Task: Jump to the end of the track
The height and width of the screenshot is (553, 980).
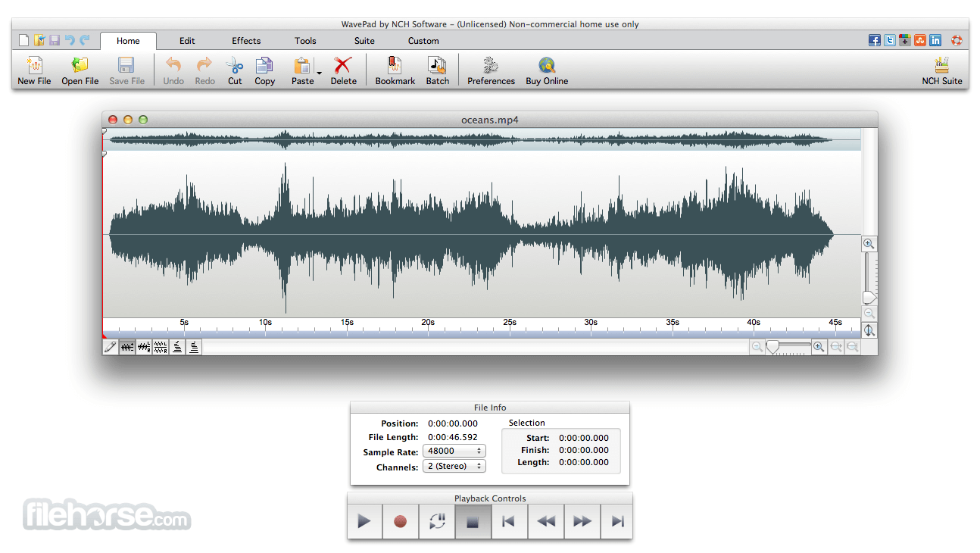Action: 617,521
